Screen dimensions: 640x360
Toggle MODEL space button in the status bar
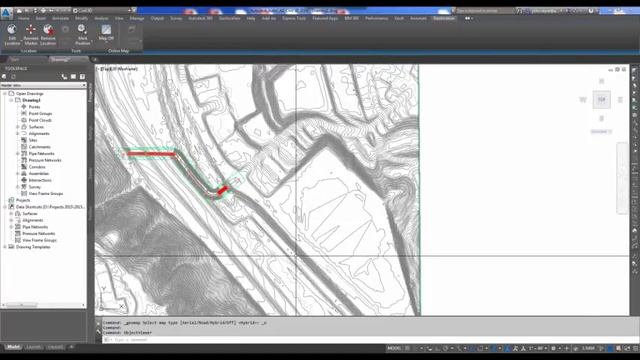click(x=394, y=349)
